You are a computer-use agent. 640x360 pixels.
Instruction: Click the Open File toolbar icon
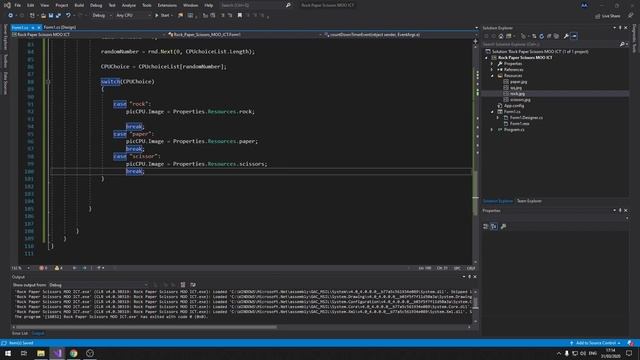coord(43,16)
